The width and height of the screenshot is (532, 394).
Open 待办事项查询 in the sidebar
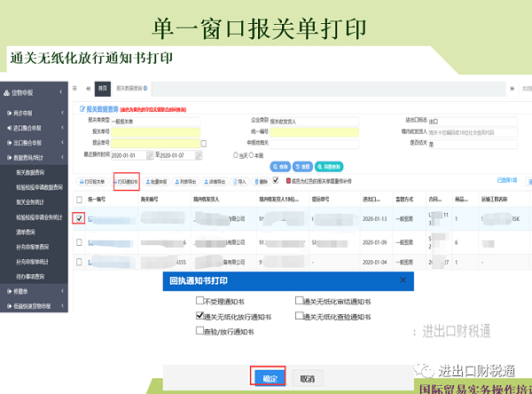pos(30,277)
